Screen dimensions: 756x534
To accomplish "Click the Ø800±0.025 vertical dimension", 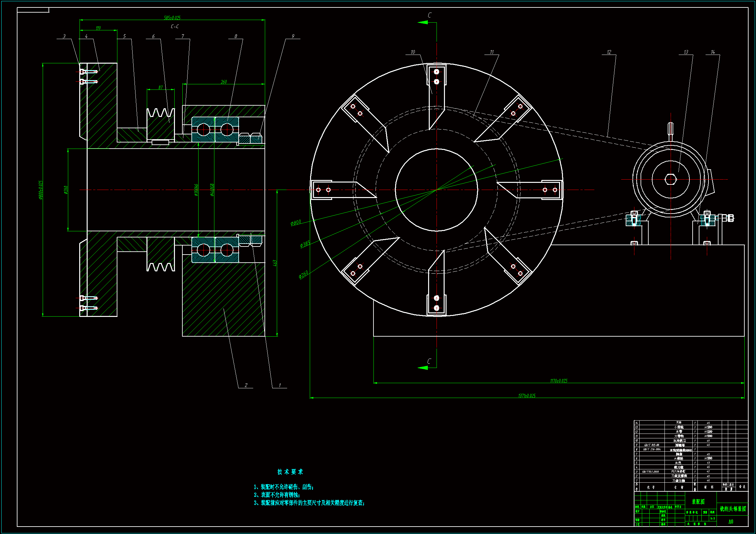I will [x=41, y=190].
